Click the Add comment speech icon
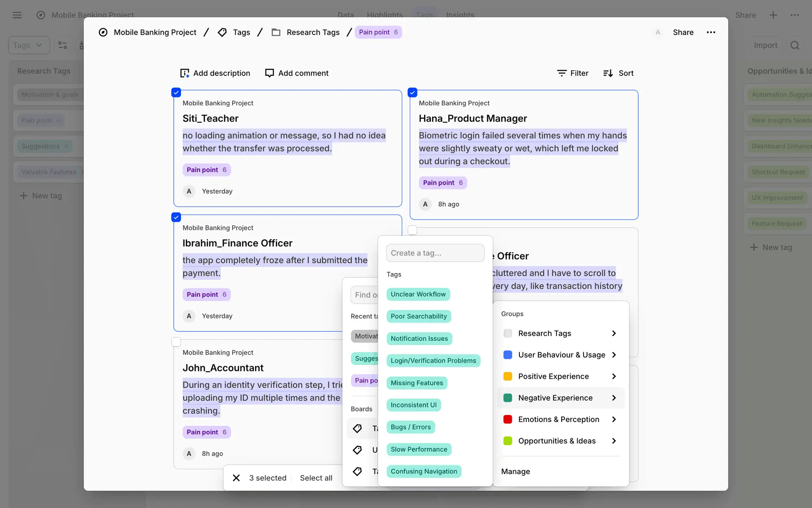Image resolution: width=812 pixels, height=508 pixels. click(269, 73)
